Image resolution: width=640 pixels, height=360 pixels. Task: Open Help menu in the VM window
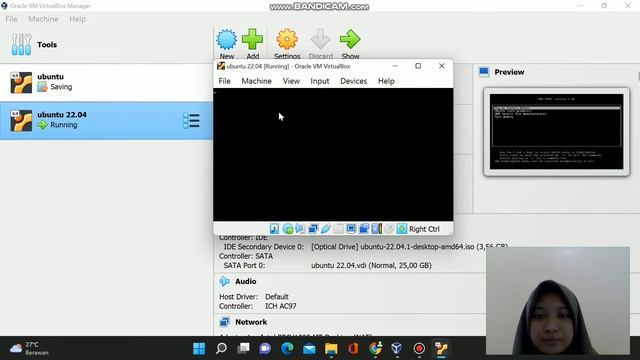[x=386, y=81]
